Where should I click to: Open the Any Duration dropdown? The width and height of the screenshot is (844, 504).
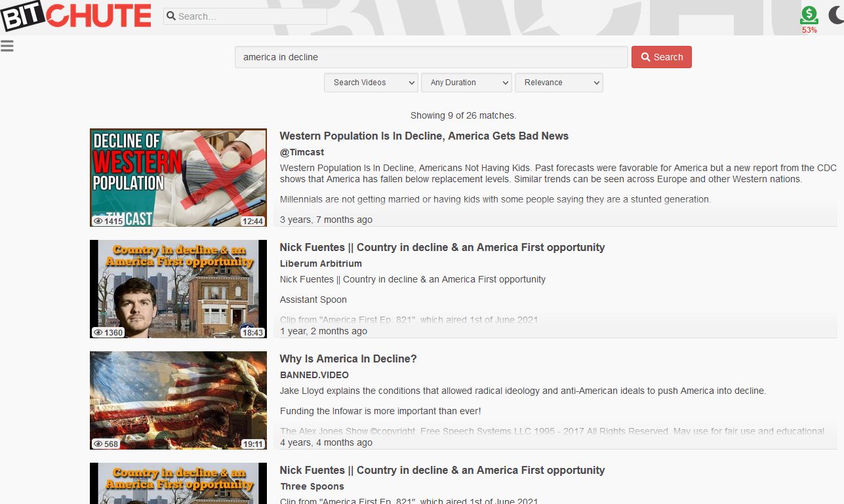[x=466, y=83]
